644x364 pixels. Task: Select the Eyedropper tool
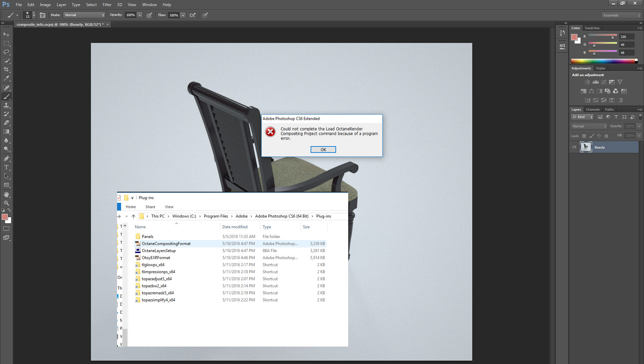pyautogui.click(x=6, y=78)
